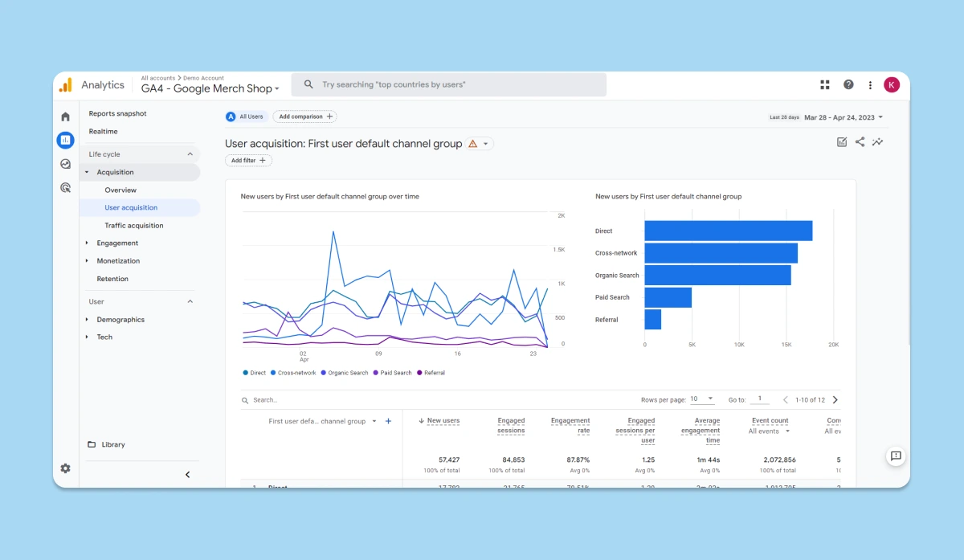Sort by Average engagement time column
The image size is (964, 560).
[701, 431]
